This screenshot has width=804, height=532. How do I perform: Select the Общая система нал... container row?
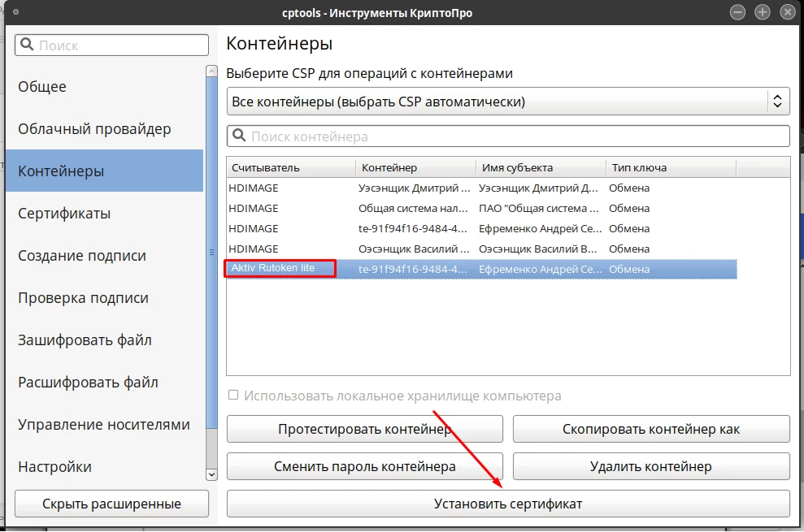pyautogui.click(x=482, y=208)
